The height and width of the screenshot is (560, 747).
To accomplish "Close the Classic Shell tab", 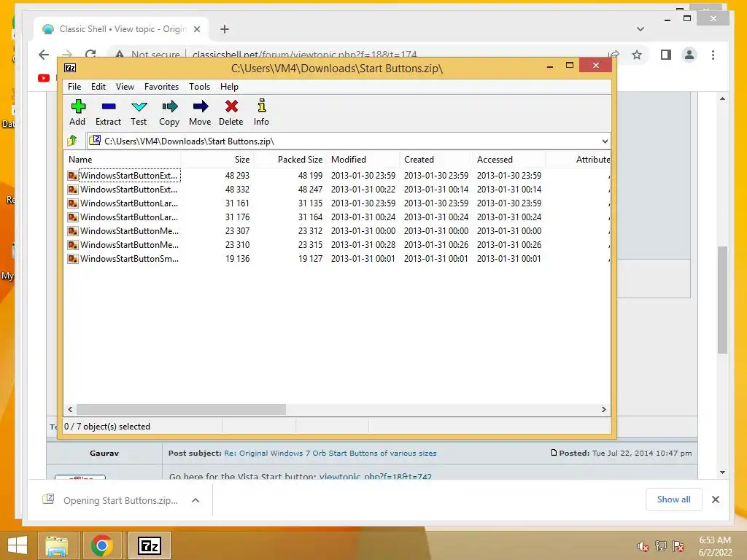I will coord(197,29).
